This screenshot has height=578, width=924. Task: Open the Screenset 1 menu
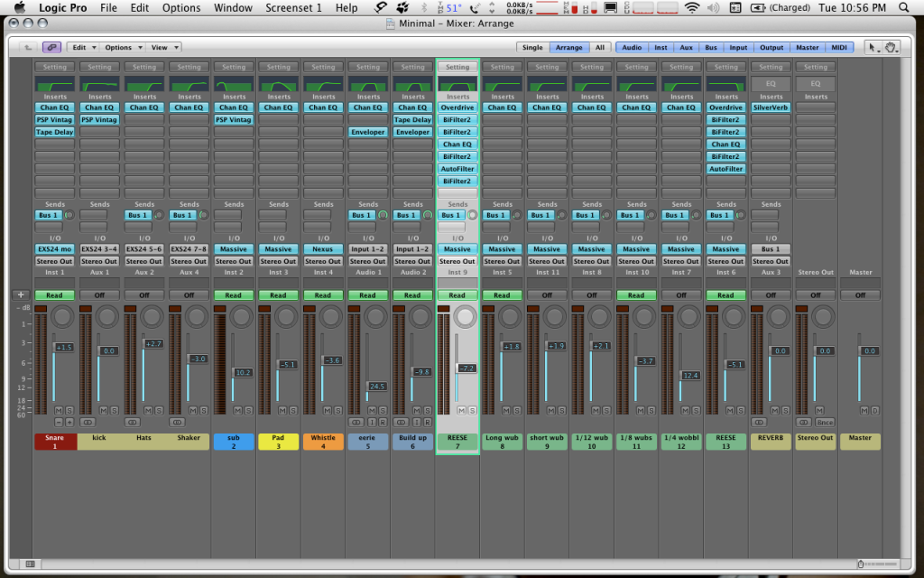293,7
